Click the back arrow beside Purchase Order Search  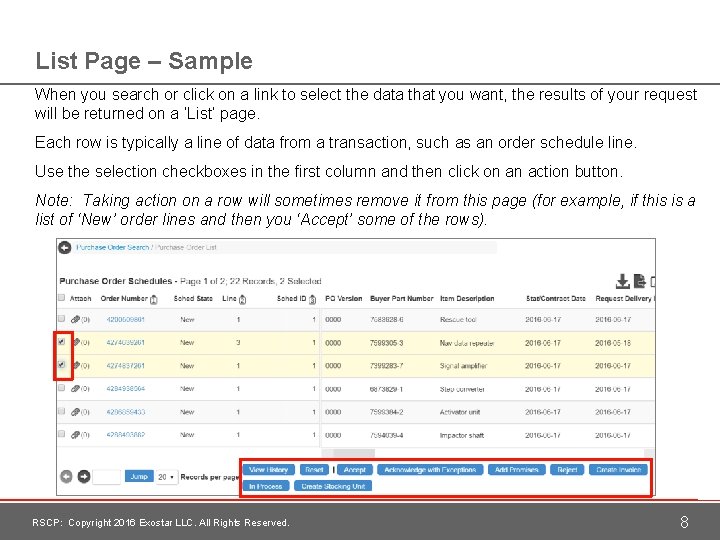[x=65, y=248]
